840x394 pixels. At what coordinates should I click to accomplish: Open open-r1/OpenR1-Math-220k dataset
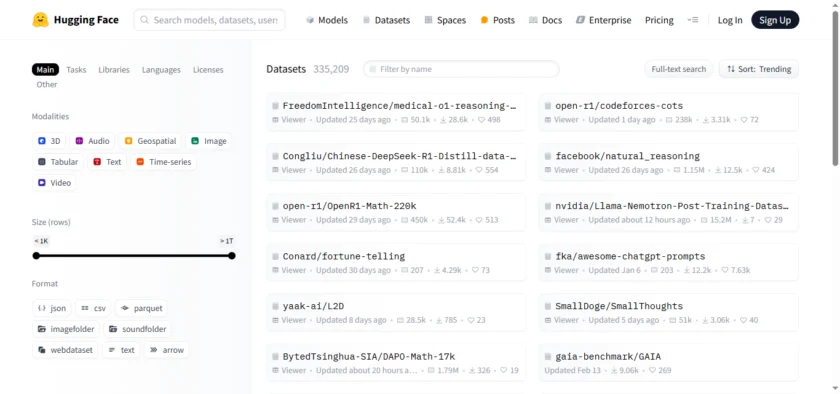[x=396, y=212]
